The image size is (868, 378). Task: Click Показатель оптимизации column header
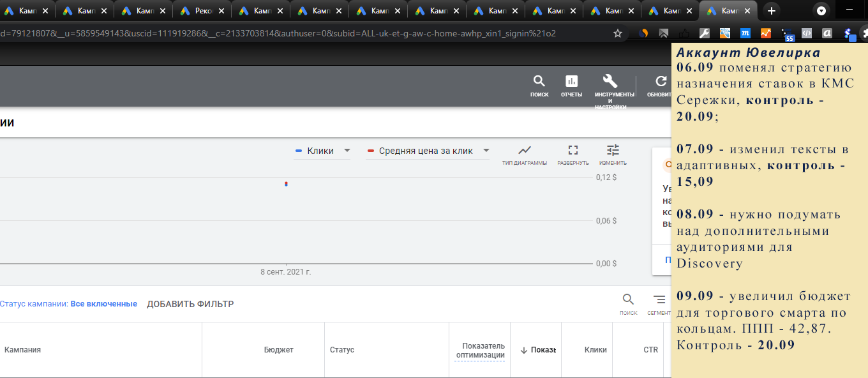(x=480, y=351)
